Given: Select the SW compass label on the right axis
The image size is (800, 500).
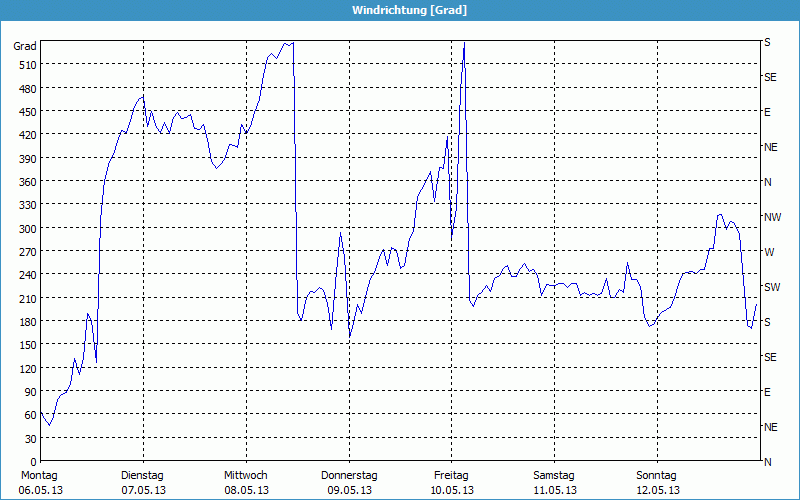Looking at the screenshot, I should [771, 287].
